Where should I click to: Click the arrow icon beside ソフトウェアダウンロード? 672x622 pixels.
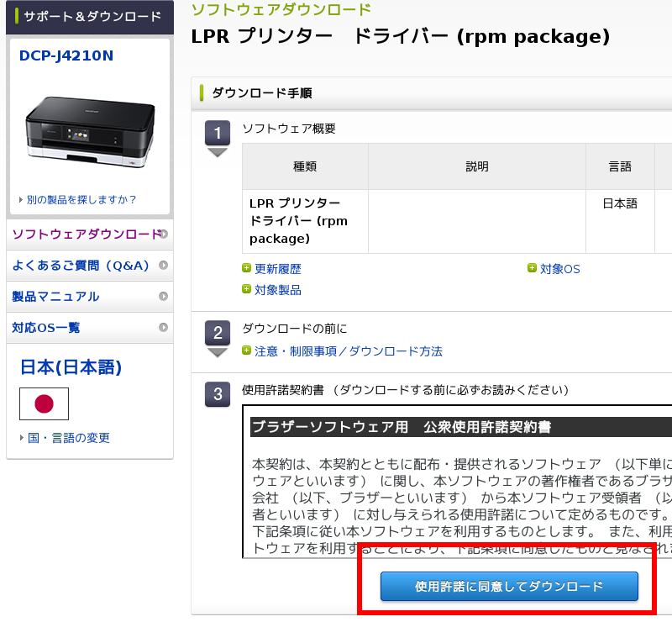pyautogui.click(x=163, y=235)
